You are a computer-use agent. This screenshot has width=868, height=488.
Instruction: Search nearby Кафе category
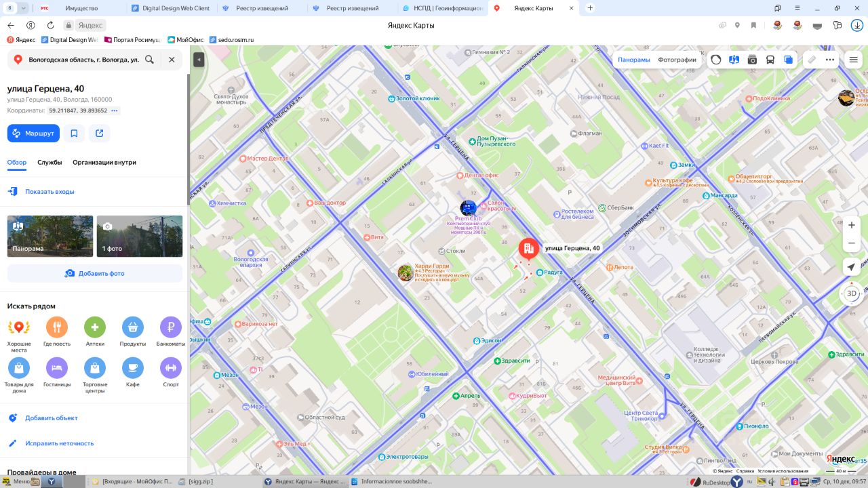(133, 373)
